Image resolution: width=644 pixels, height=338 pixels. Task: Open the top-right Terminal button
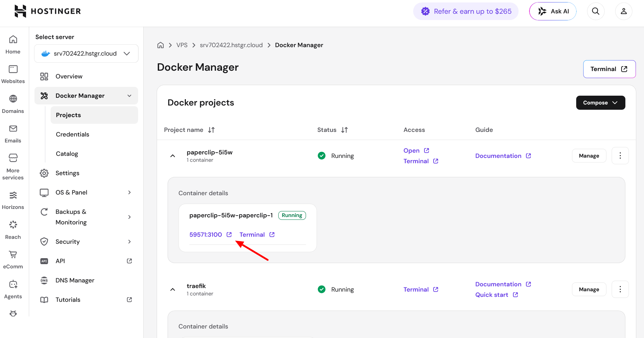click(609, 69)
